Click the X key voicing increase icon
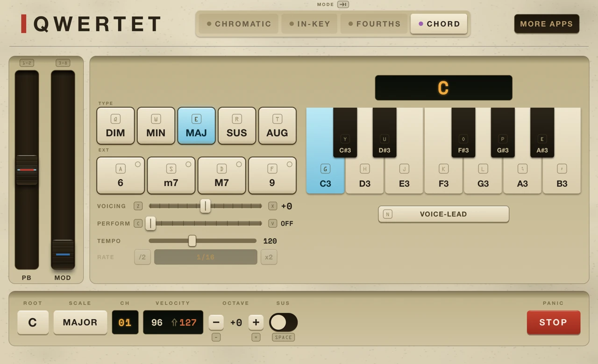 click(x=273, y=206)
